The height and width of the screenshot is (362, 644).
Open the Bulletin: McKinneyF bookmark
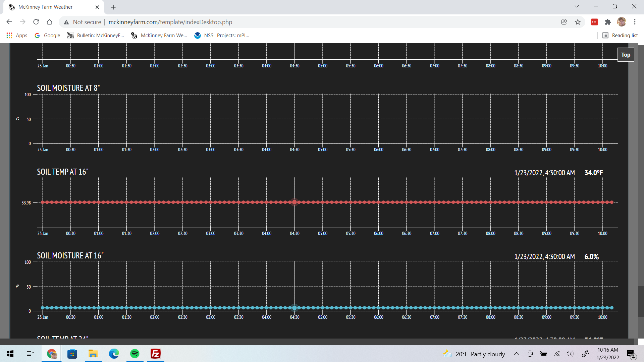96,36
